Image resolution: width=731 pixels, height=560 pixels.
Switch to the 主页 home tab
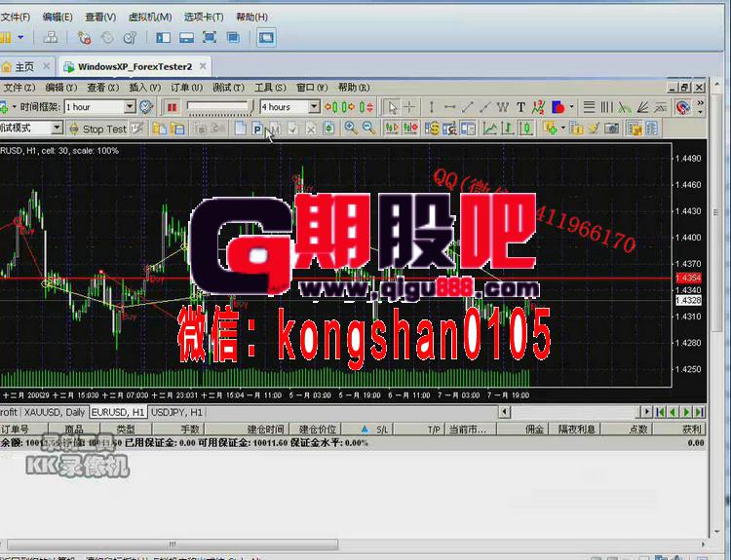[25, 67]
